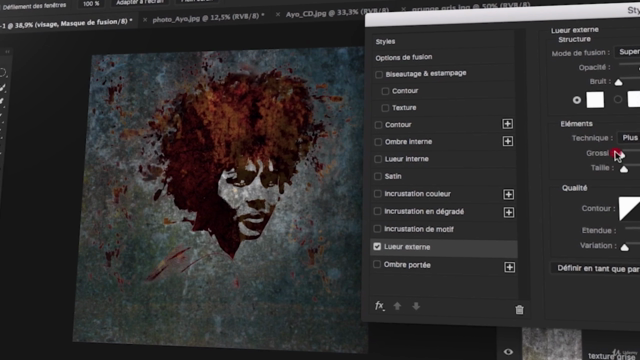The height and width of the screenshot is (360, 640).
Task: Enable Incrustation en dégradé checkbox
Action: tap(378, 211)
